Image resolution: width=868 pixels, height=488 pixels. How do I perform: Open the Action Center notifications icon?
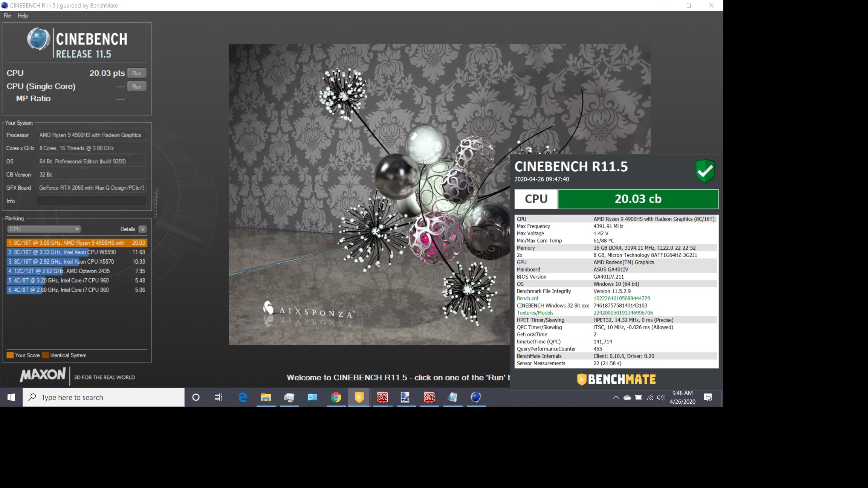(x=708, y=397)
